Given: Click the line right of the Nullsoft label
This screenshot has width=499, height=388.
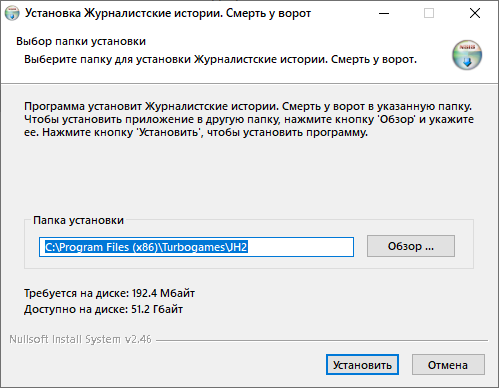Looking at the screenshot, I should click(322, 341).
